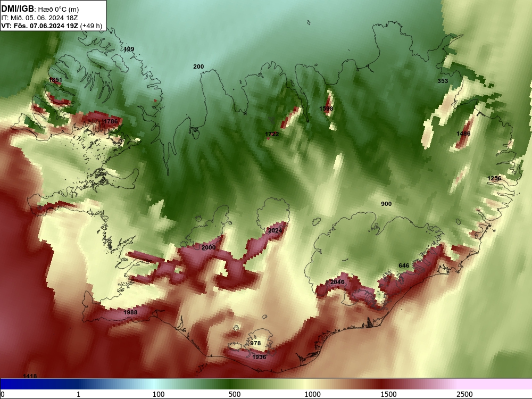Click the 1256 map value
The height and width of the screenshot is (399, 532).
(494, 178)
